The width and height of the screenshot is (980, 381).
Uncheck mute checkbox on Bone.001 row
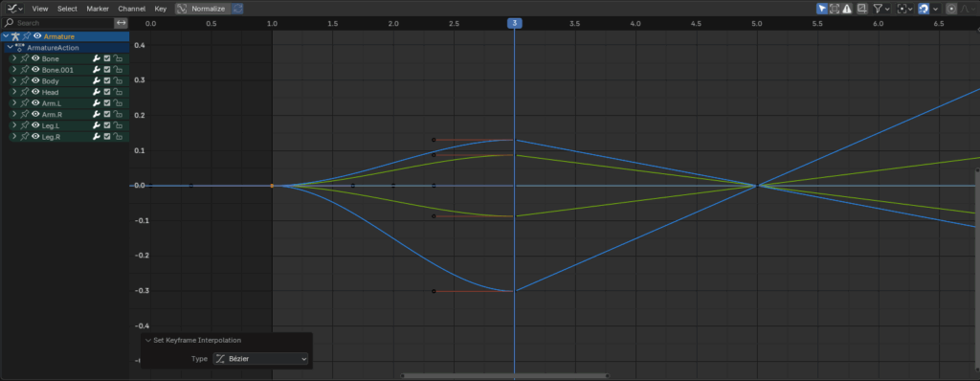pos(107,70)
